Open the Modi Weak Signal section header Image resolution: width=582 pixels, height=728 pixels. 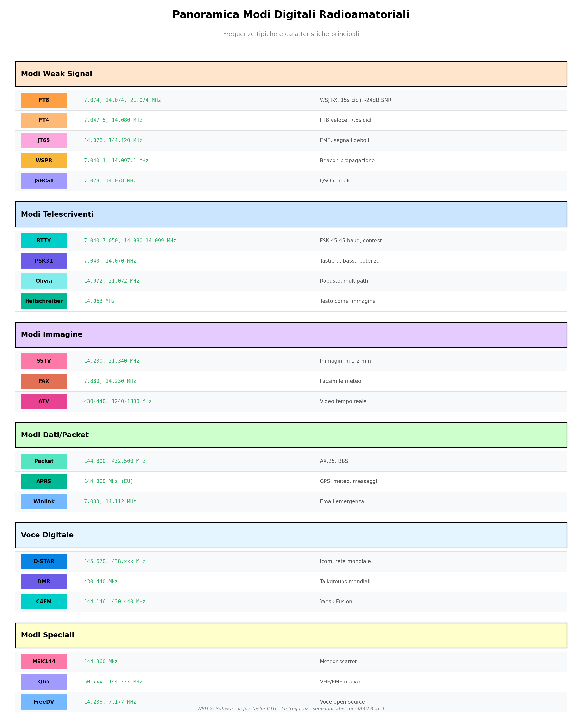coord(291,74)
